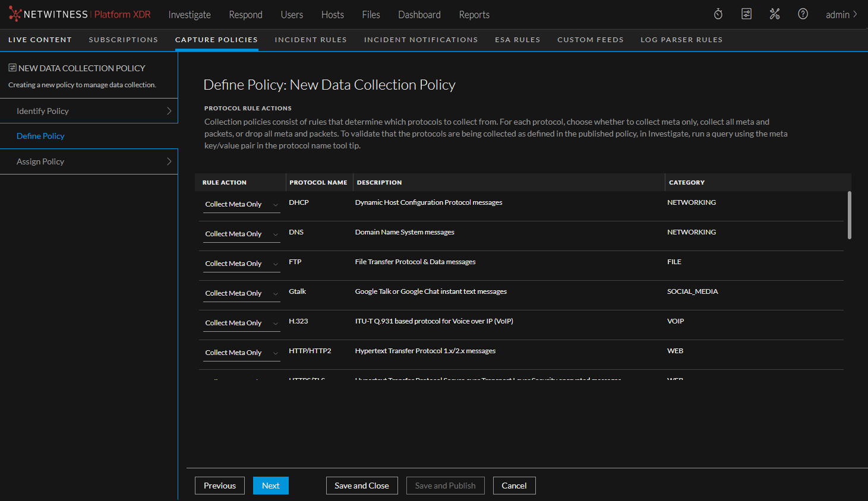Change the Collect Meta Only dropdown for DNS
Viewport: 868px width, 501px height.
coord(241,233)
